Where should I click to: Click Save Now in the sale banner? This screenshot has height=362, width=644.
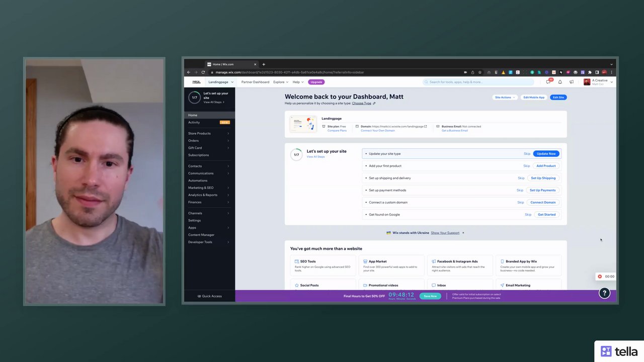(x=430, y=296)
